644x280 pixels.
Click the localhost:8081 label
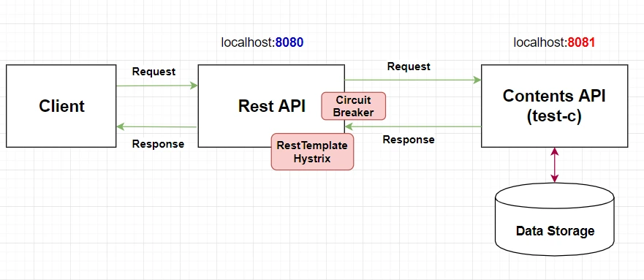555,42
